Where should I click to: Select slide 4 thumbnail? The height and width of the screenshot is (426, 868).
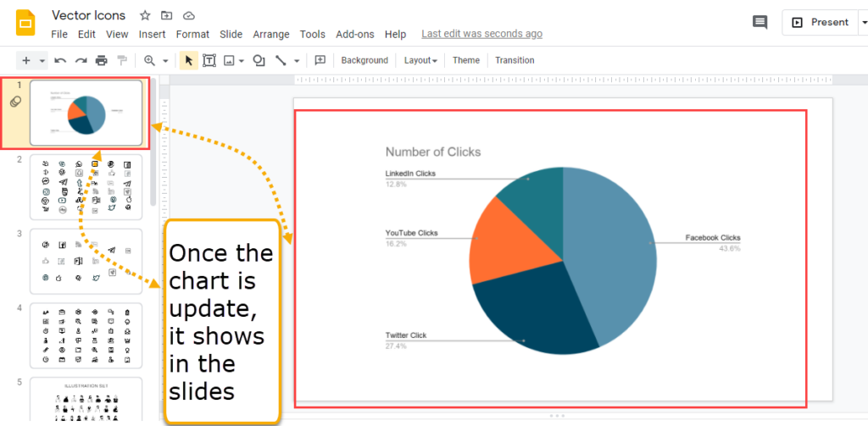point(86,335)
